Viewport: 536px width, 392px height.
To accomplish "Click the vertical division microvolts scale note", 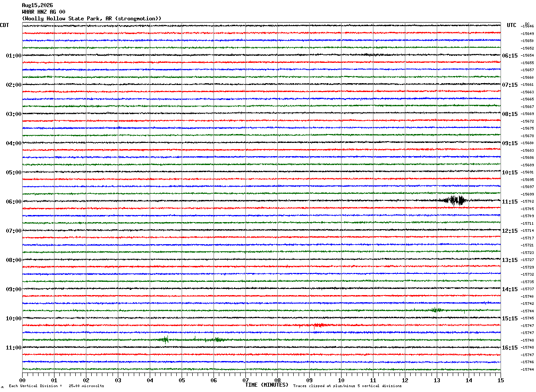I will [56, 386].
